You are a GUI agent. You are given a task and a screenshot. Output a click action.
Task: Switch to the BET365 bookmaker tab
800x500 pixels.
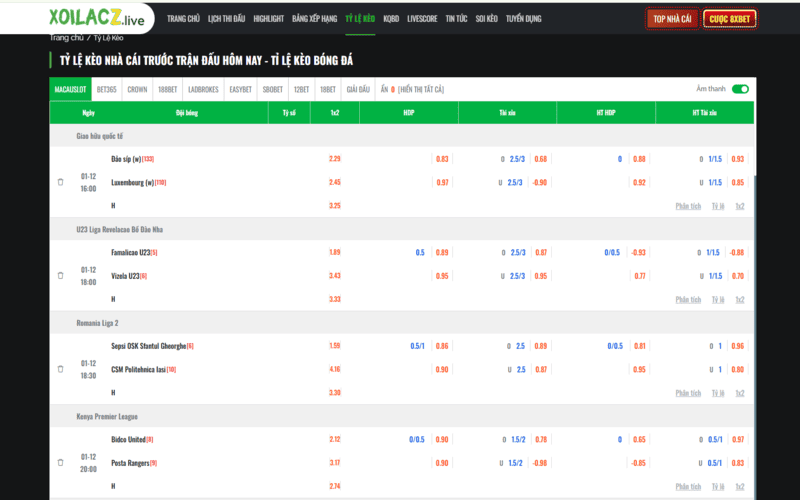107,89
